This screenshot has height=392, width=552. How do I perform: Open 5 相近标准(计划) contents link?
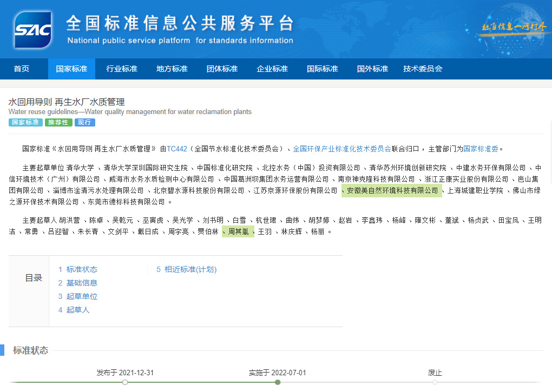pos(187,269)
